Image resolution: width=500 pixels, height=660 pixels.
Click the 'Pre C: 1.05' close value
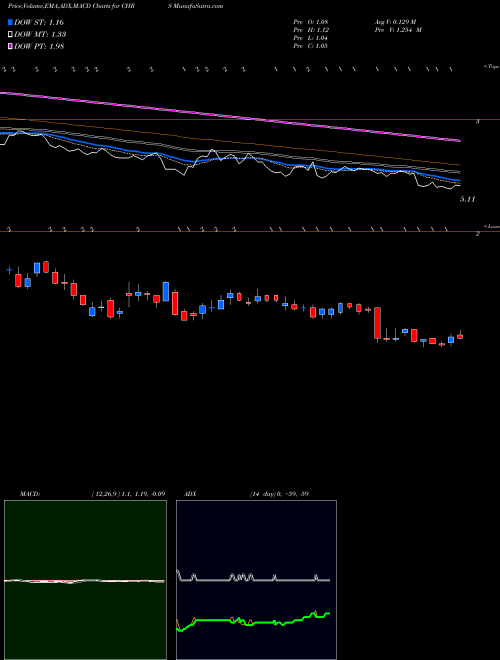point(311,46)
